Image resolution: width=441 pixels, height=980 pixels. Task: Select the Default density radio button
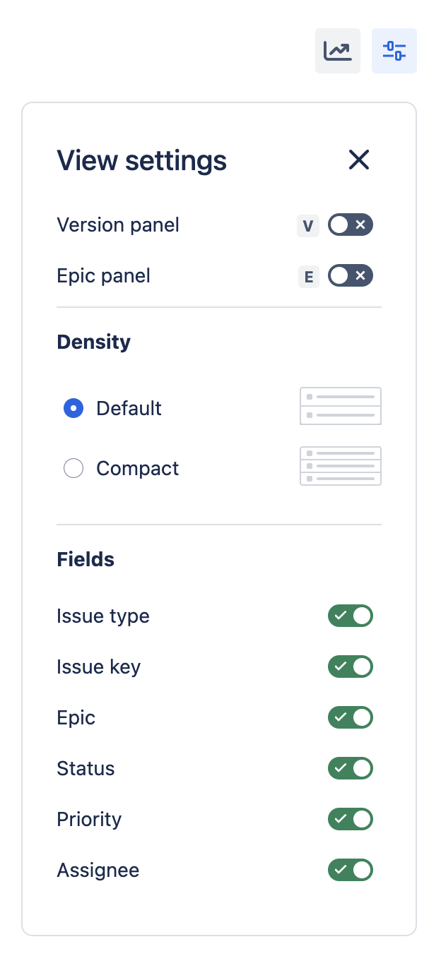(73, 408)
